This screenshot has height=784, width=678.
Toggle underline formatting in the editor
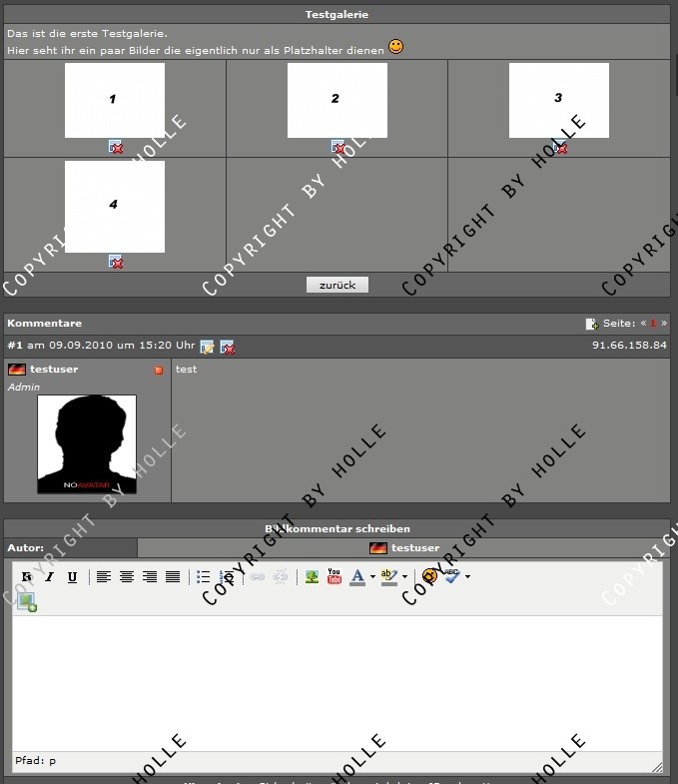(x=72, y=577)
